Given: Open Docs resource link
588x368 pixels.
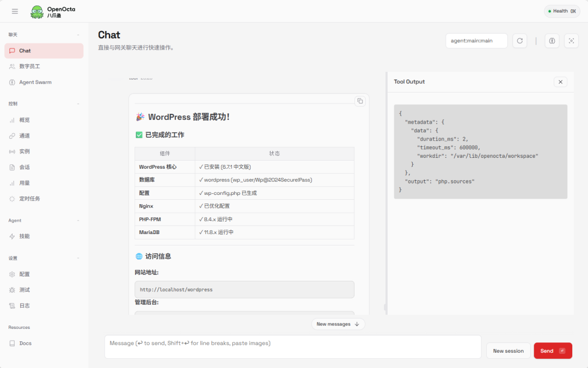Looking at the screenshot, I should [44, 344].
